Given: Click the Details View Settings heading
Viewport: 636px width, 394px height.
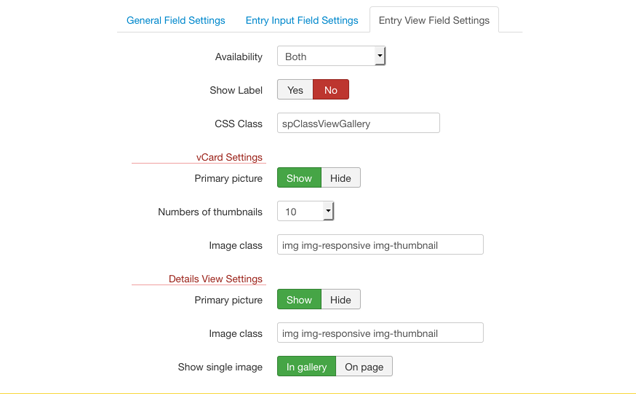Looking at the screenshot, I should coord(215,279).
